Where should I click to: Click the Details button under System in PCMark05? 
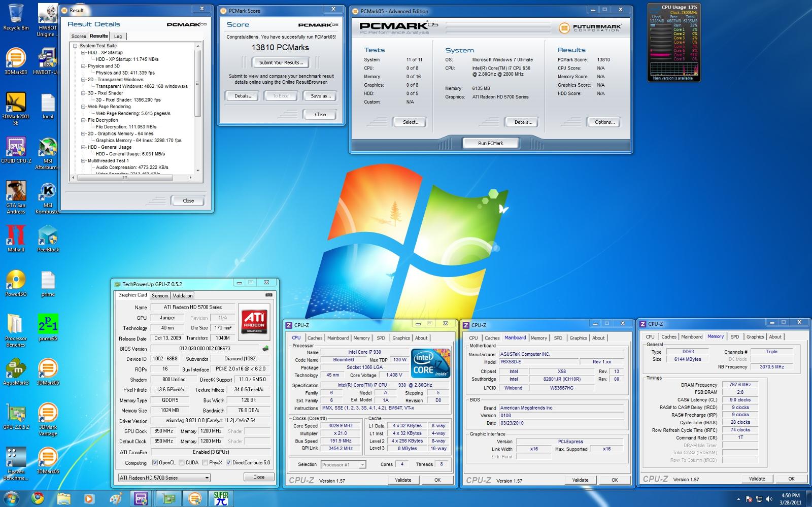[x=523, y=122]
